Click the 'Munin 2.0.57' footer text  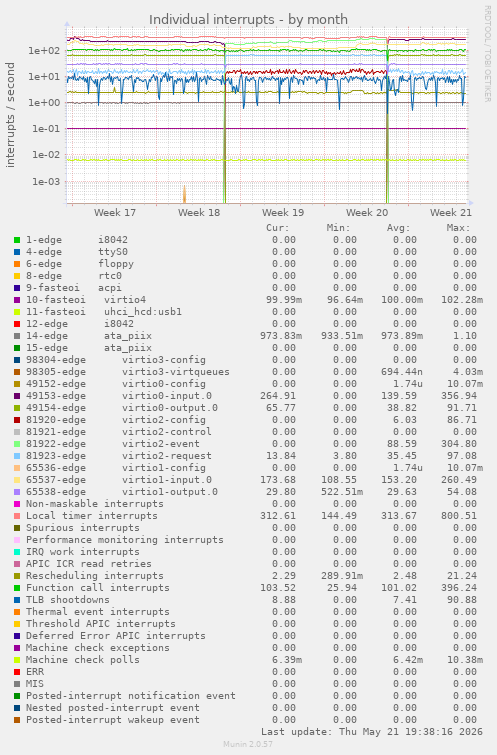[x=248, y=744]
